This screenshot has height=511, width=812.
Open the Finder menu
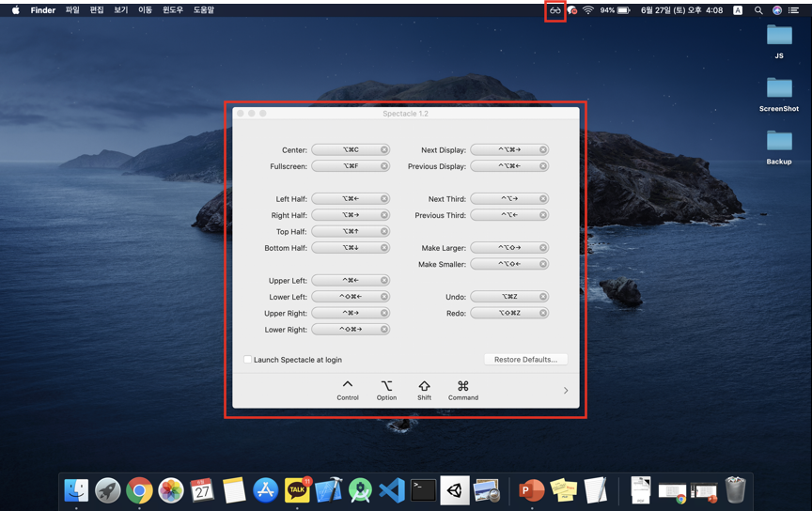(x=43, y=9)
